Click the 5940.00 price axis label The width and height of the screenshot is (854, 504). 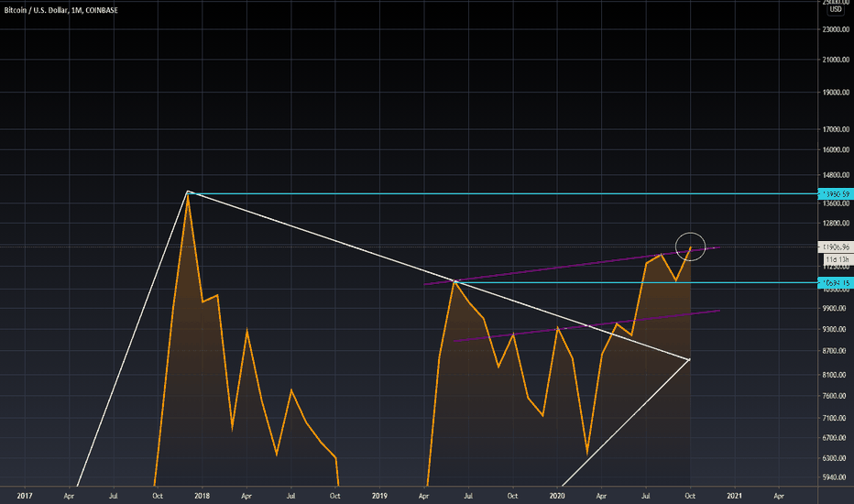pyautogui.click(x=835, y=477)
